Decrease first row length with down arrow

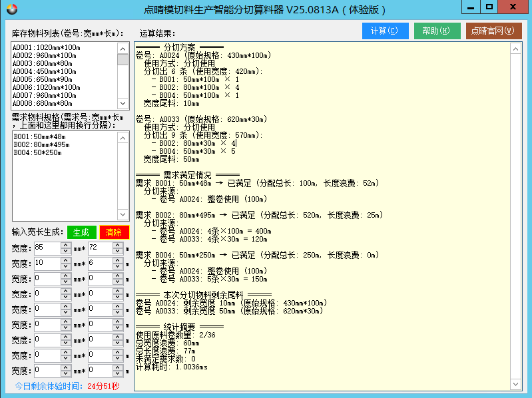tap(119, 251)
